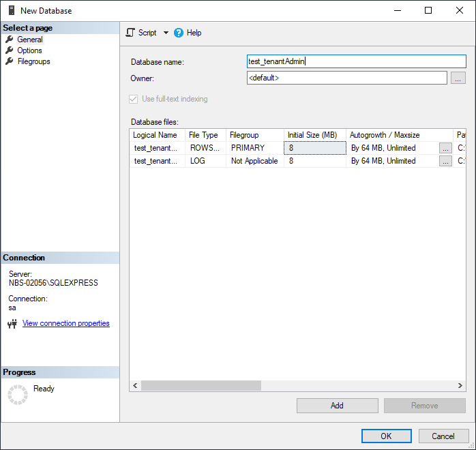476x450 pixels.
Task: Click the Help question mark icon
Action: 179,33
